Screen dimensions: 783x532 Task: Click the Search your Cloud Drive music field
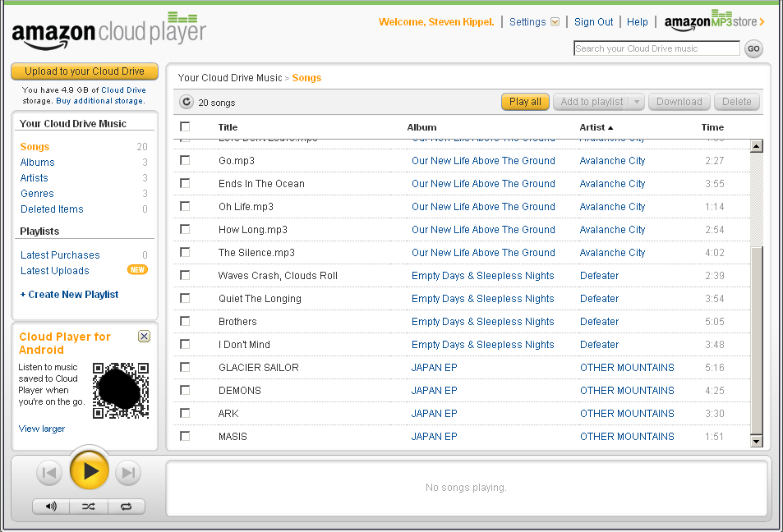click(656, 48)
